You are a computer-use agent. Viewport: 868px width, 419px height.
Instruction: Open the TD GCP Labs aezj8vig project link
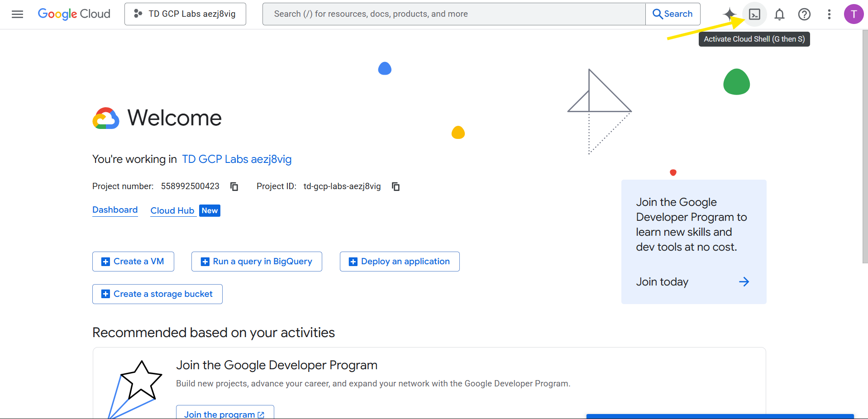(x=236, y=159)
